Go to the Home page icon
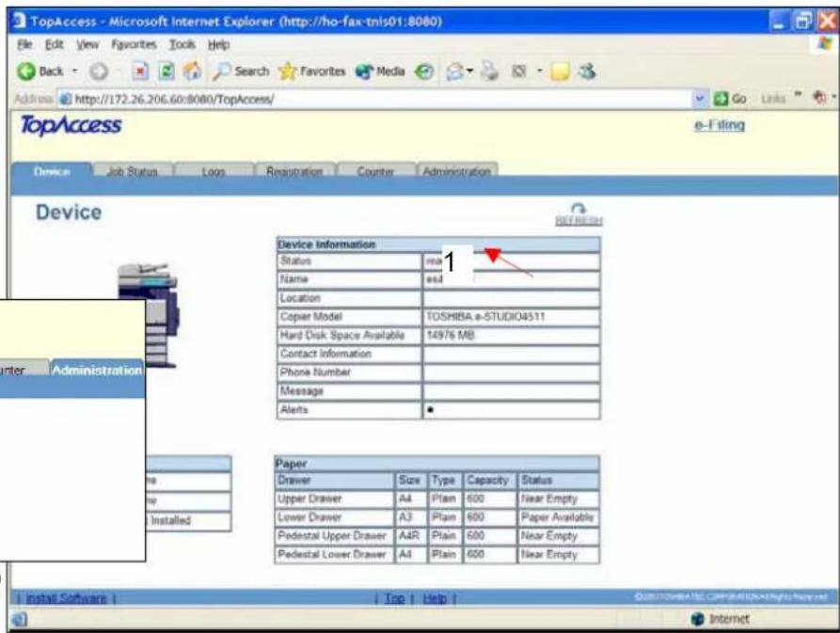This screenshot has width=840, height=633. (192, 71)
